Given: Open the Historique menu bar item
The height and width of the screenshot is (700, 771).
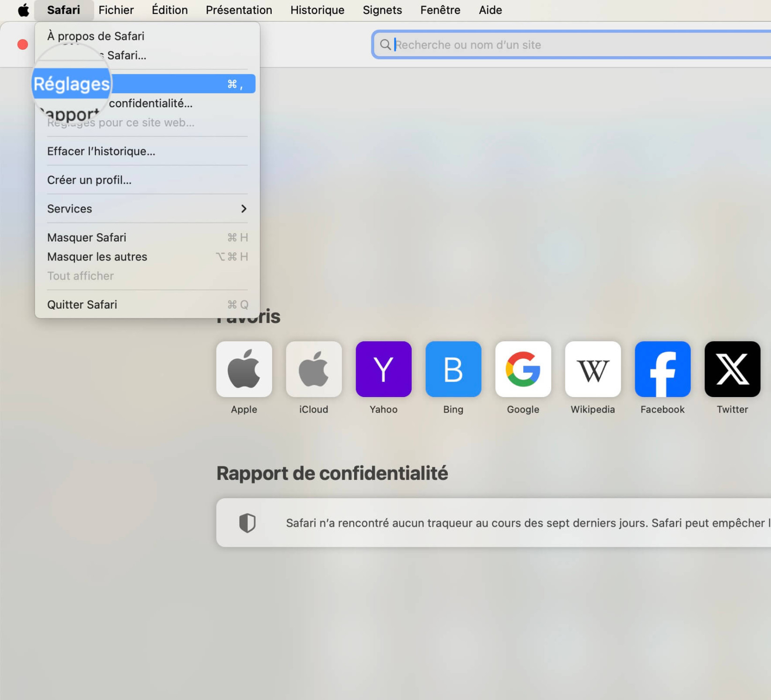Looking at the screenshot, I should [317, 10].
